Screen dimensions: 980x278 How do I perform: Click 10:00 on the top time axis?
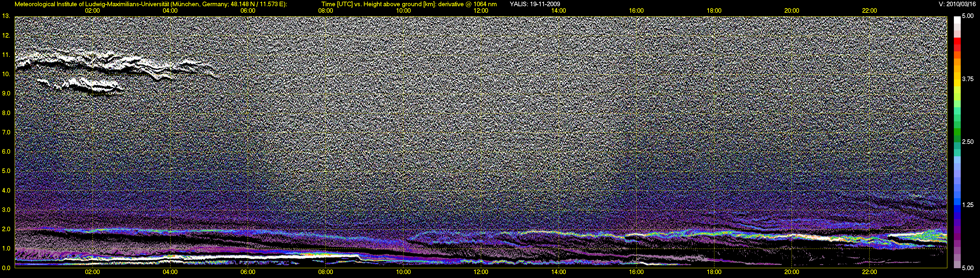point(403,11)
